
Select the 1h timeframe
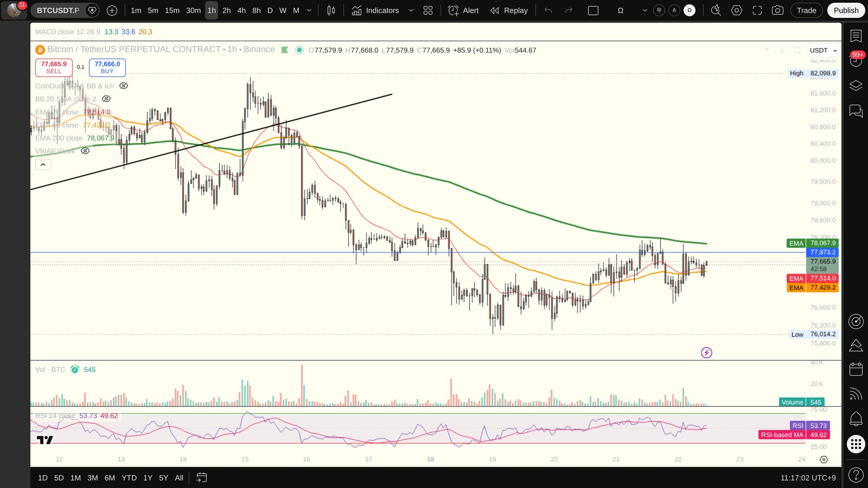(x=212, y=10)
